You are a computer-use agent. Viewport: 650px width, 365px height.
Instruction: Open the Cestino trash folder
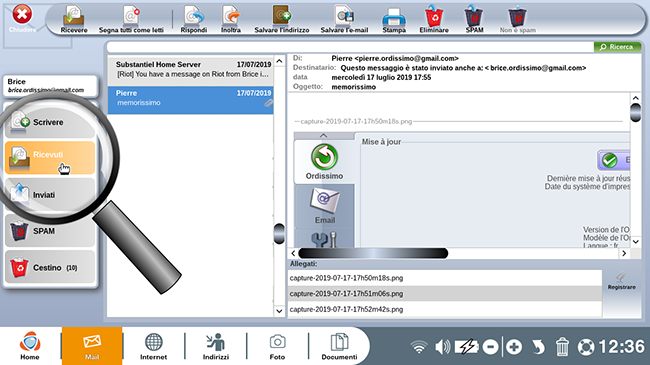click(50, 268)
